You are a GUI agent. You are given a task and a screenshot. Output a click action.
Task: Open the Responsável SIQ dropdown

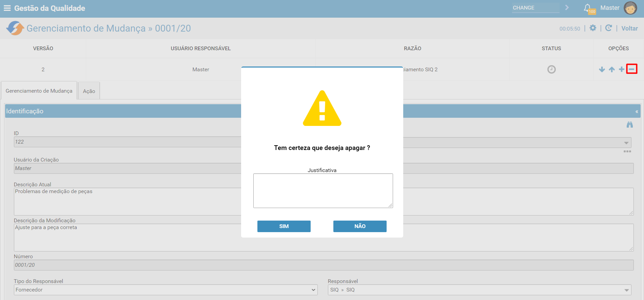[x=480, y=290]
